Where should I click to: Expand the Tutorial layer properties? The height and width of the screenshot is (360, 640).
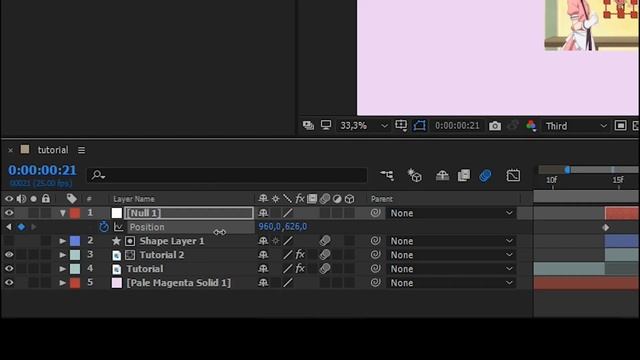coord(62,269)
